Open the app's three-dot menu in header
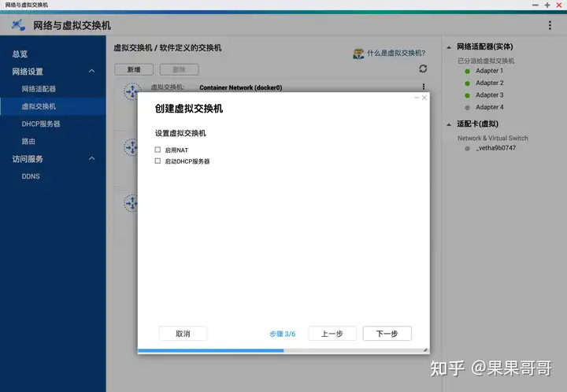 tap(550, 25)
